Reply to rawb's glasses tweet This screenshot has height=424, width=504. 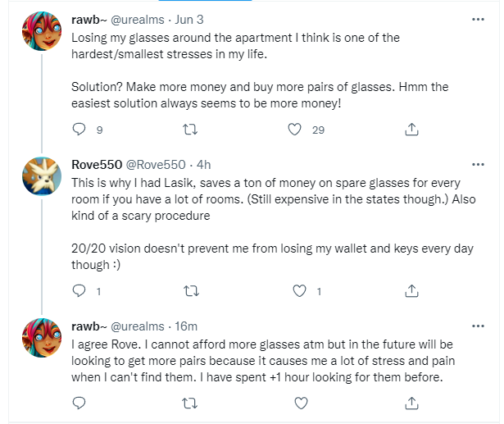coord(79,130)
